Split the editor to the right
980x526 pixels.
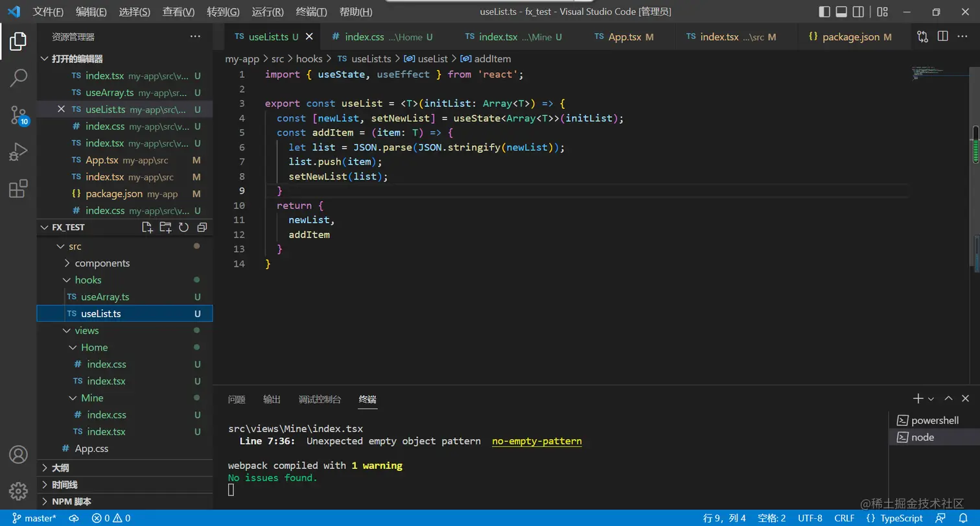(943, 37)
